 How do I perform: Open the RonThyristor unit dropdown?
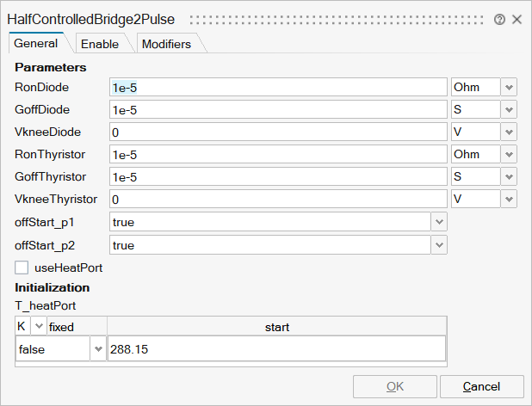(509, 154)
